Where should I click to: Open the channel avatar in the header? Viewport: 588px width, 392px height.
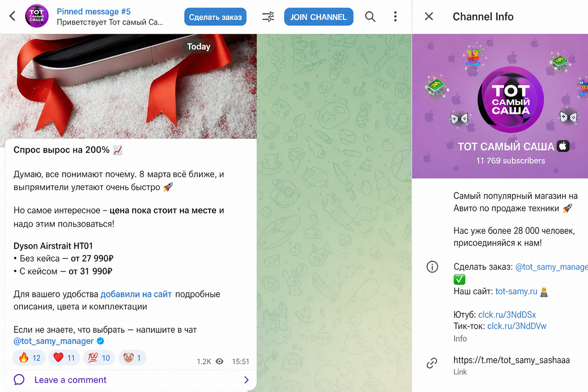(37, 16)
